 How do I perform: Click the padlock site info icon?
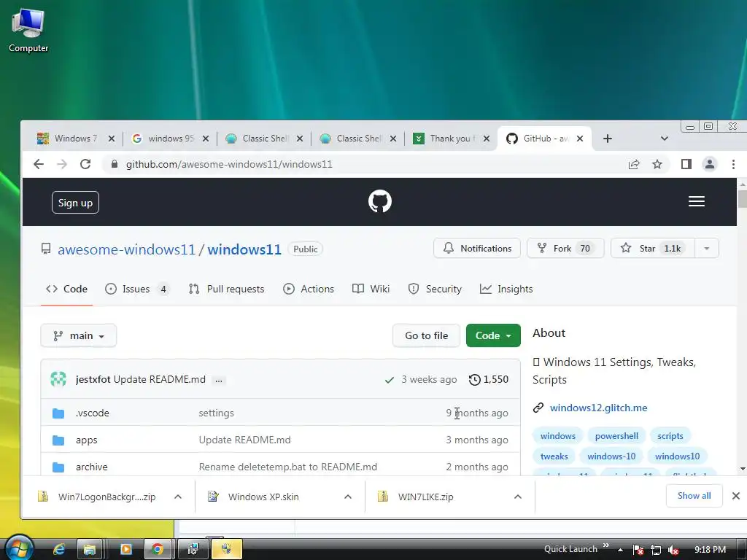[x=114, y=164]
